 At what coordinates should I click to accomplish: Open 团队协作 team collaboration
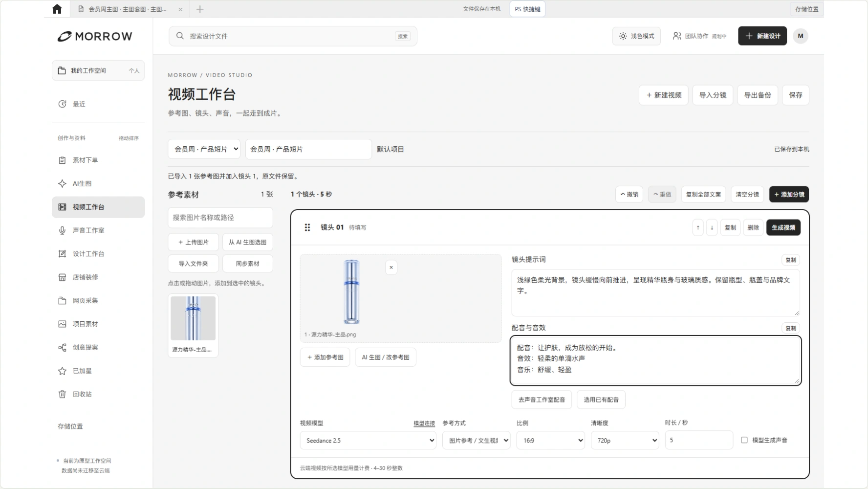pyautogui.click(x=699, y=36)
